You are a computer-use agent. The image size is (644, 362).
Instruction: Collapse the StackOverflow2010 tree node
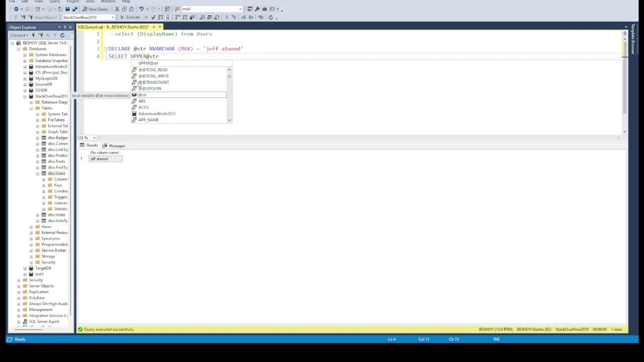[25, 97]
